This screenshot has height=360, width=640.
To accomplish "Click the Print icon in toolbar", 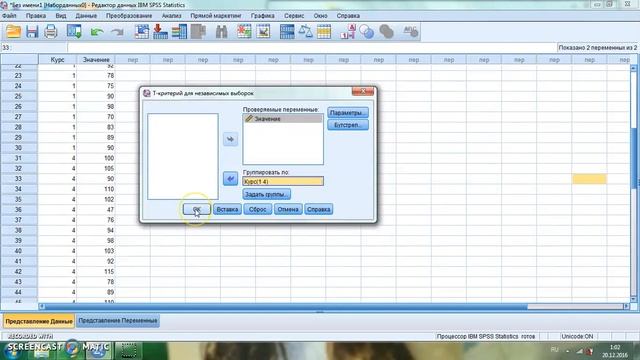I will (x=51, y=32).
